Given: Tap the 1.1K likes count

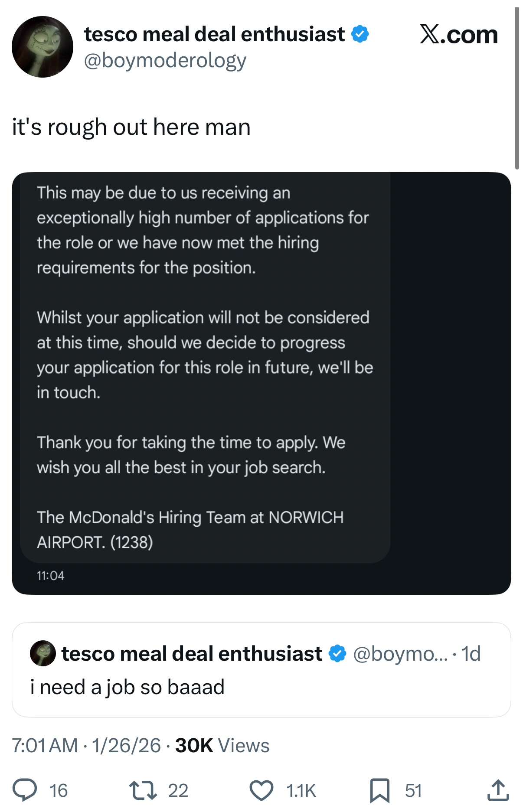Looking at the screenshot, I should click(301, 790).
